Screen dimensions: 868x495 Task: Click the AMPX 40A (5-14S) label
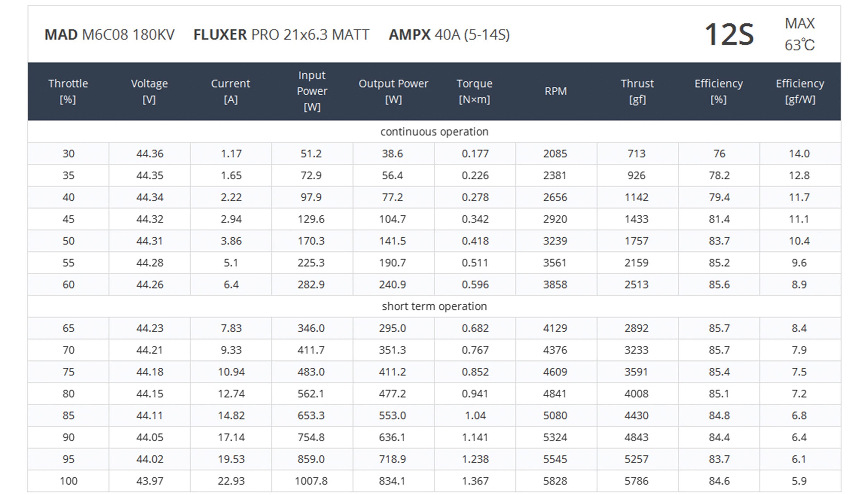point(449,35)
